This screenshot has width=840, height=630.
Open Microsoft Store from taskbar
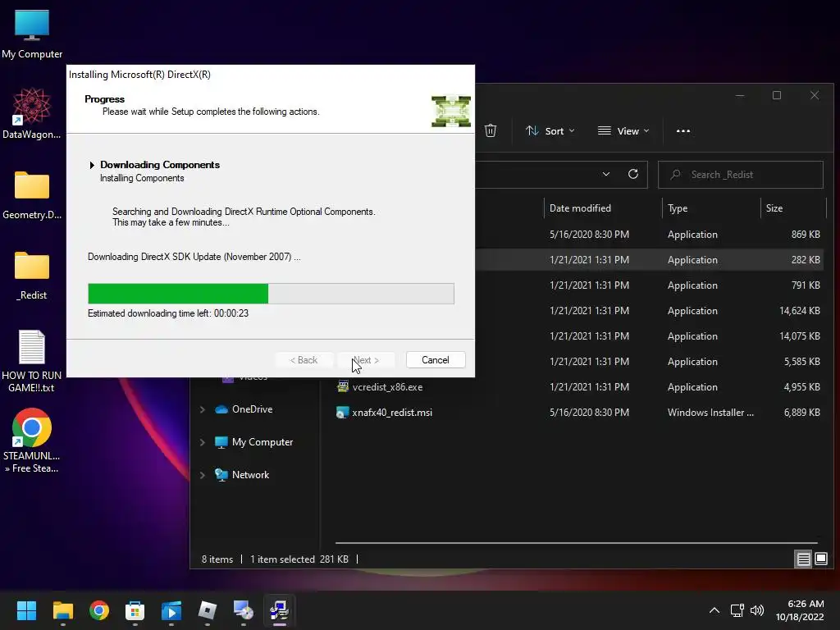point(135,610)
